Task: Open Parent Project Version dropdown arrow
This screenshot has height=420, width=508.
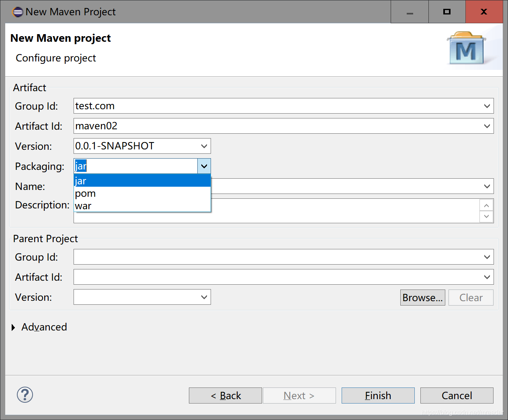Action: [x=204, y=297]
